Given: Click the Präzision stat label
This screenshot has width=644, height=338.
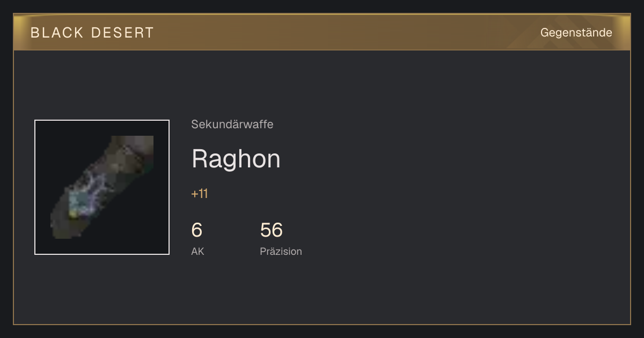Looking at the screenshot, I should click(x=281, y=251).
